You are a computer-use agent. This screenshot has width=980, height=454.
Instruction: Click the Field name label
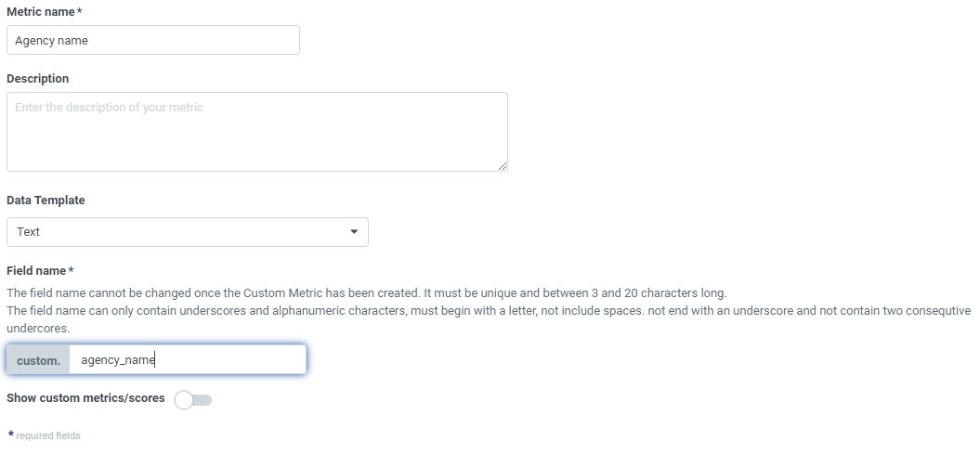coord(36,271)
